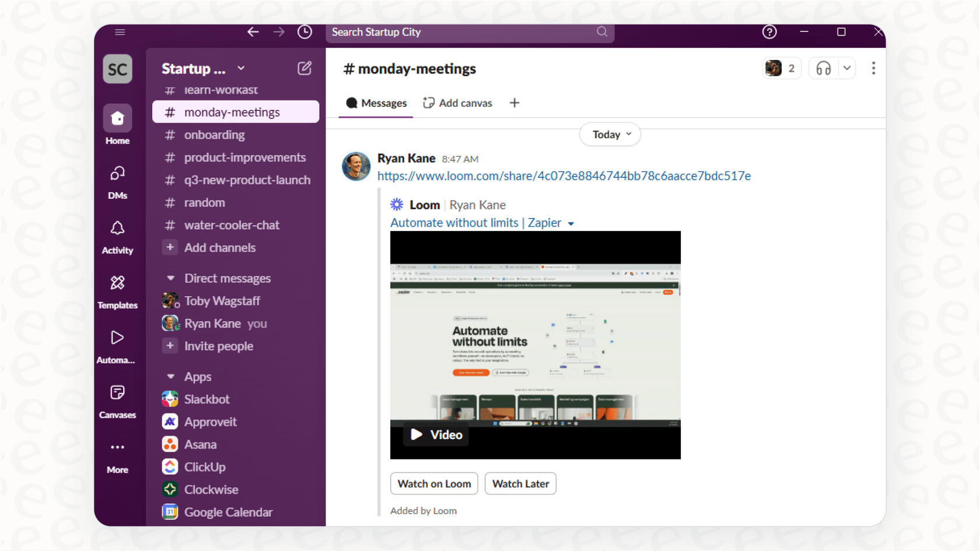Expand the huddle options chevron
This screenshot has width=980, height=551.
pyautogui.click(x=846, y=68)
